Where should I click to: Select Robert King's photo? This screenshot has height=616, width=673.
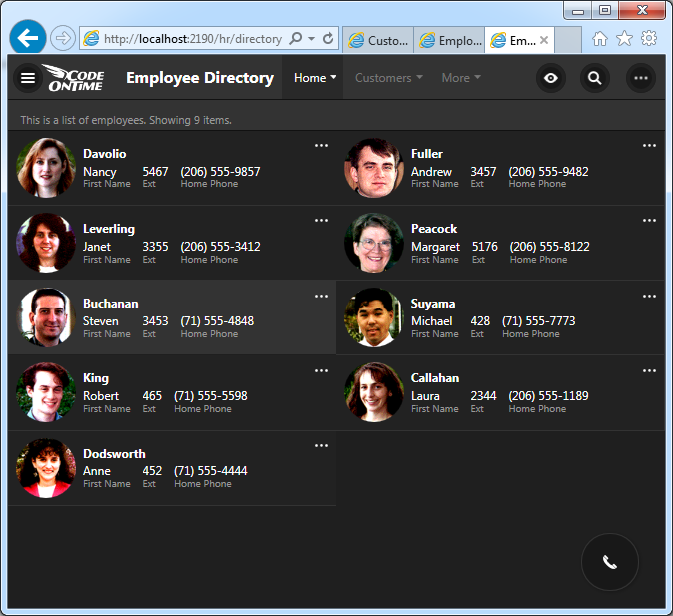pos(46,392)
